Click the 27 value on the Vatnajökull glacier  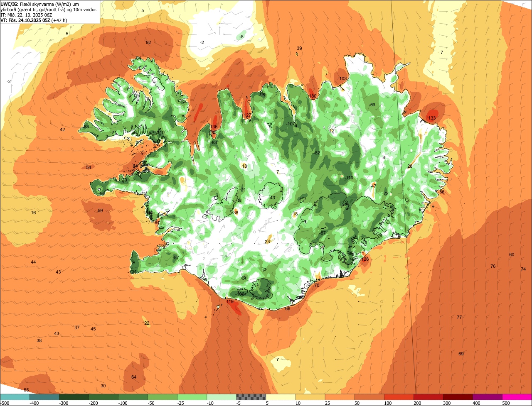[x=323, y=247]
